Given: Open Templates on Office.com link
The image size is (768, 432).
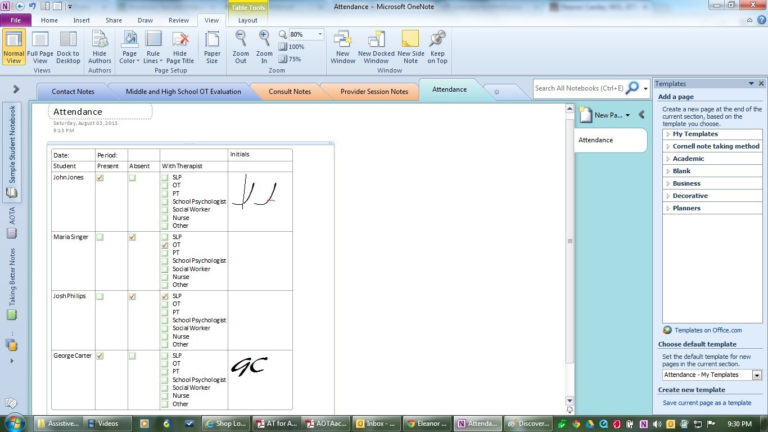Looking at the screenshot, I should [x=708, y=331].
